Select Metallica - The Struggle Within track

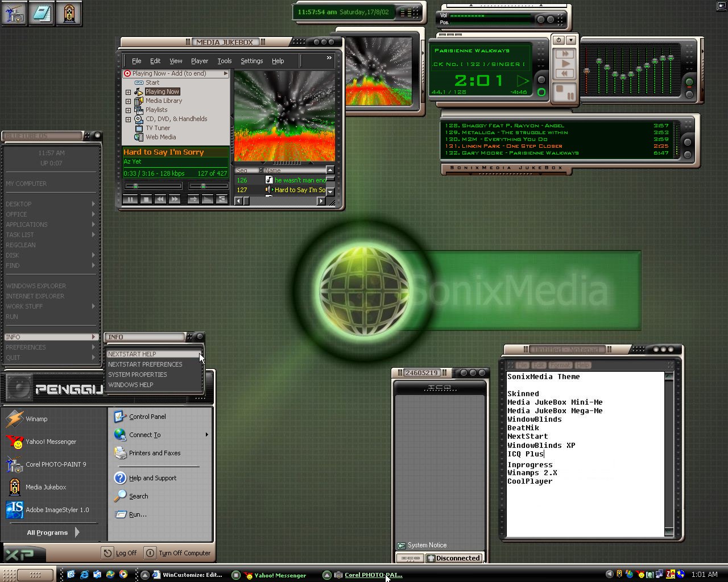[x=557, y=132]
